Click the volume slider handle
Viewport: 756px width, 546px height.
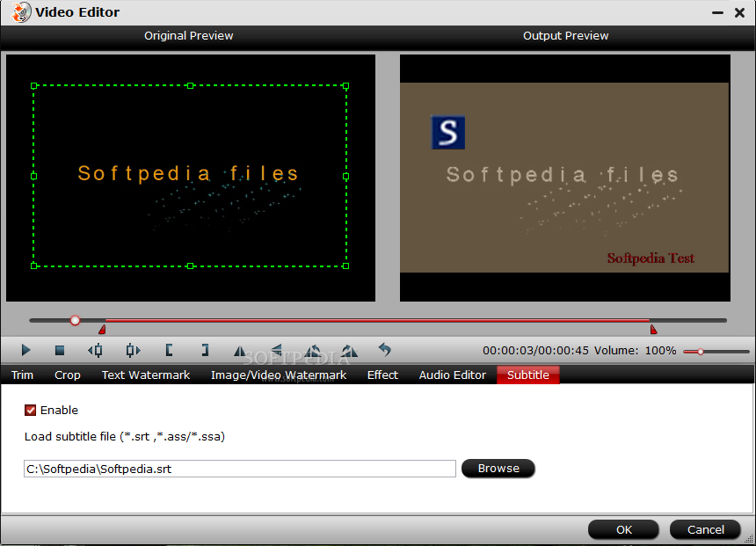(701, 352)
